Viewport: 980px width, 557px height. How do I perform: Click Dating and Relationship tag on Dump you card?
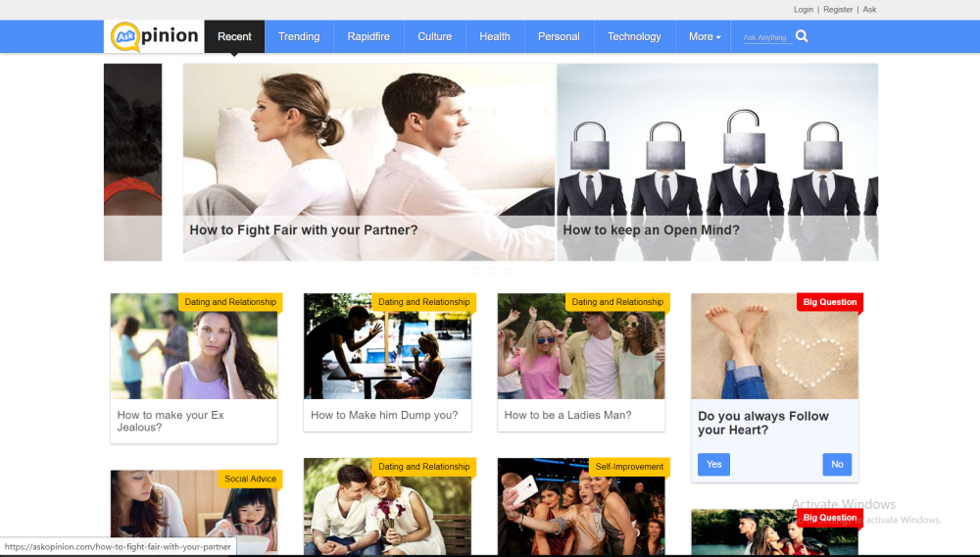tap(423, 302)
